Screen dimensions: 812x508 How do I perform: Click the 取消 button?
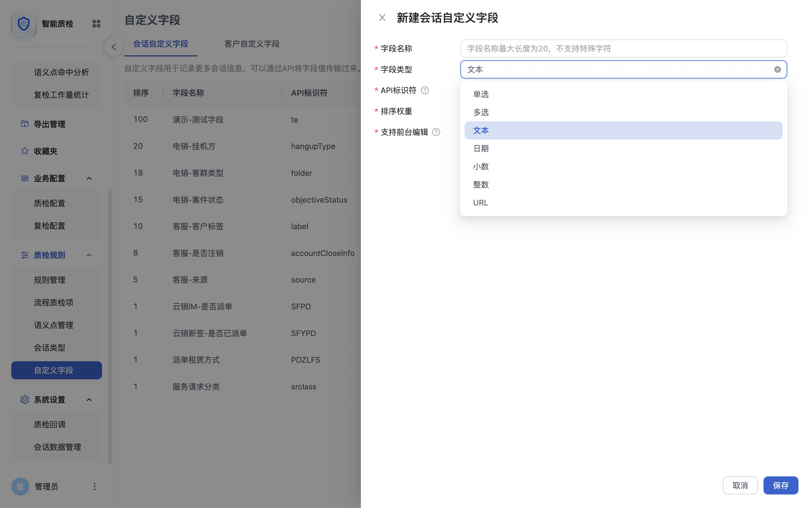(740, 485)
